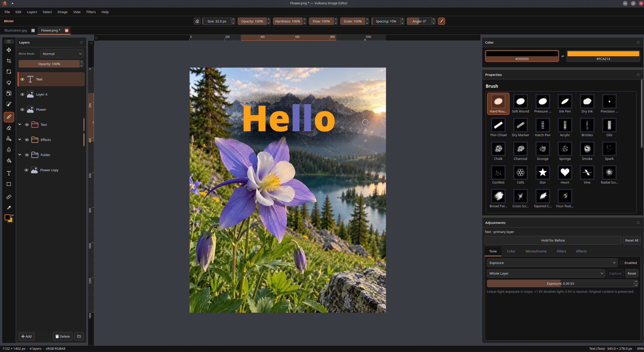Click the Delete layer button

click(x=63, y=336)
